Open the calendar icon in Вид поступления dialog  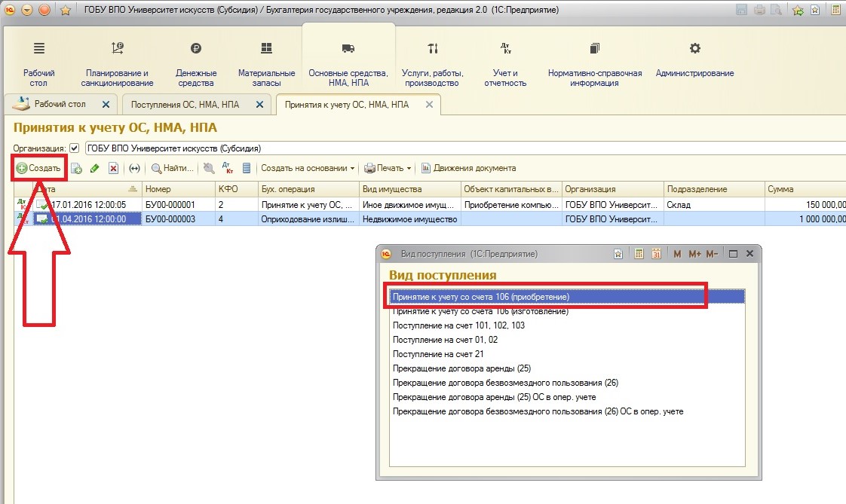coord(656,255)
